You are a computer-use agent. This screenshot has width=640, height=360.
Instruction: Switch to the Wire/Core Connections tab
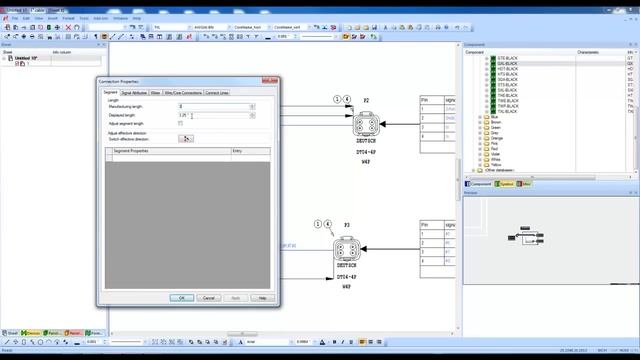point(183,93)
